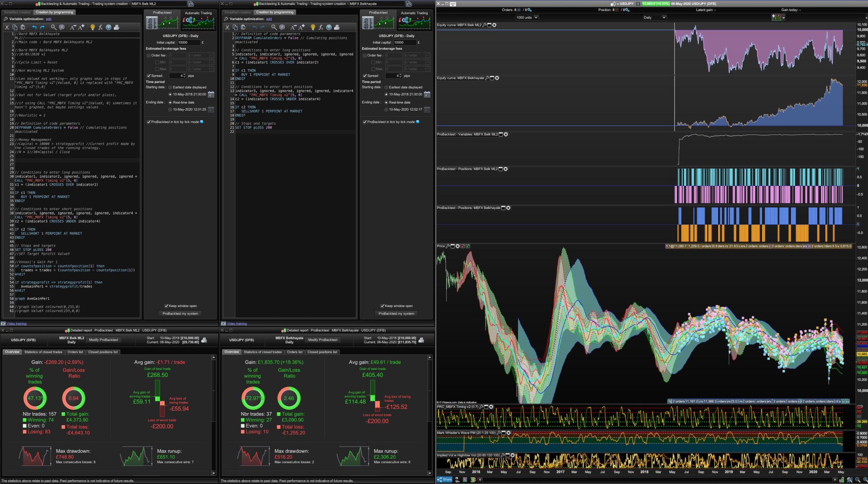Click Modify ProBacktest button in right report
This screenshot has height=484, width=868.
323,340
